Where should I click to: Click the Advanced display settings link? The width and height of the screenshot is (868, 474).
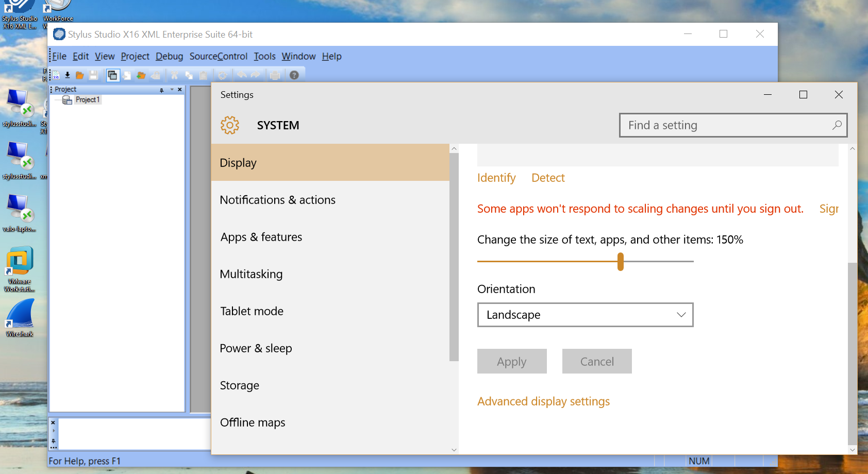pos(543,401)
